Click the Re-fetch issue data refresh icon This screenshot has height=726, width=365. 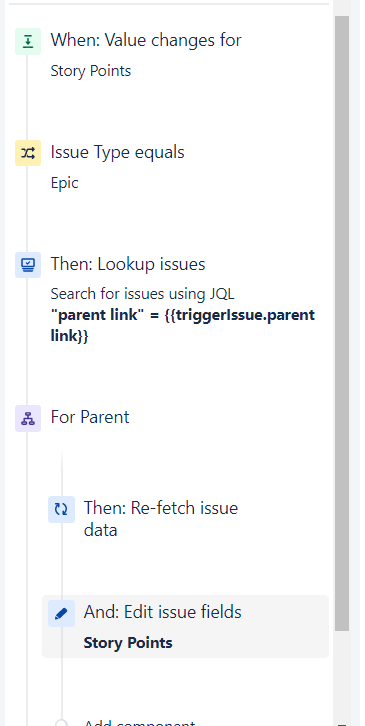point(61,509)
